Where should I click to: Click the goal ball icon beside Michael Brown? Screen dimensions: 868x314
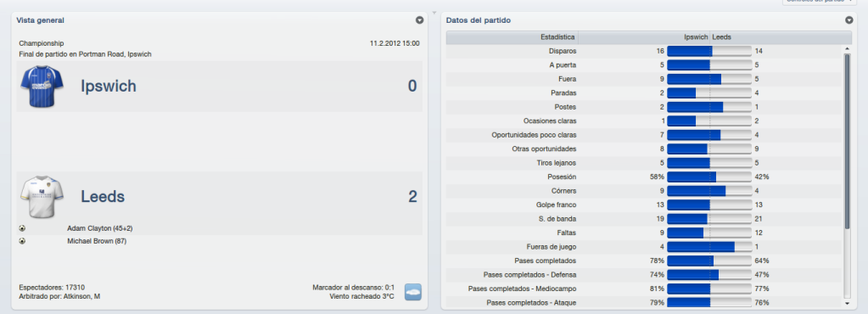[22, 241]
